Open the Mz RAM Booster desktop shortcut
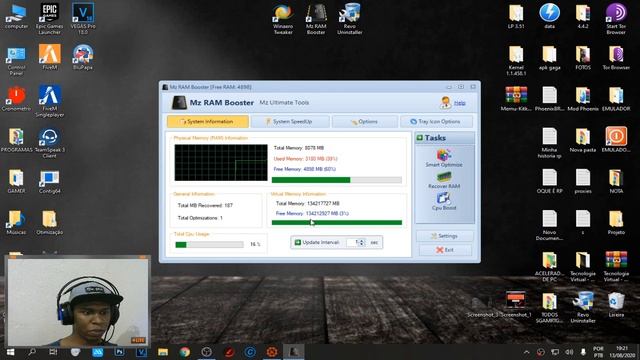Screen dimensions: 640x360 click(316, 19)
